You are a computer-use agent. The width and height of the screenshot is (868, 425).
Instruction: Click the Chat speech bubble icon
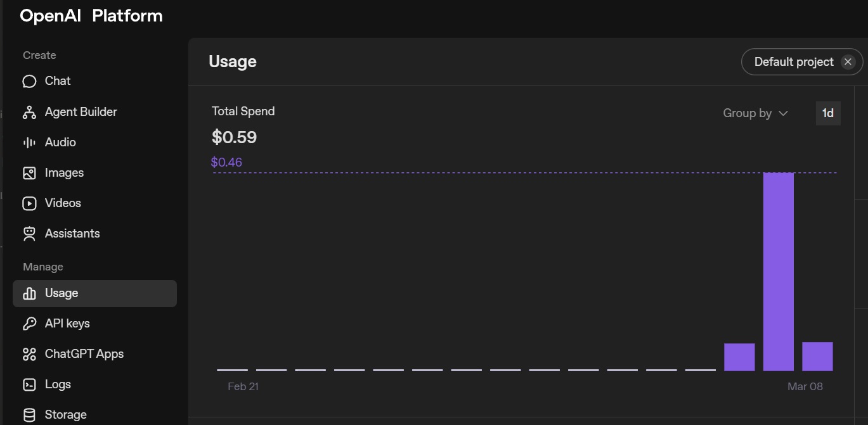coord(29,81)
